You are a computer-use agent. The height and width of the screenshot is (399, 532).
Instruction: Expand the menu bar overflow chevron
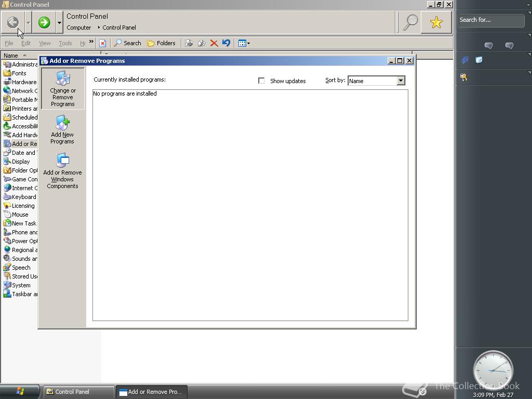click(91, 42)
